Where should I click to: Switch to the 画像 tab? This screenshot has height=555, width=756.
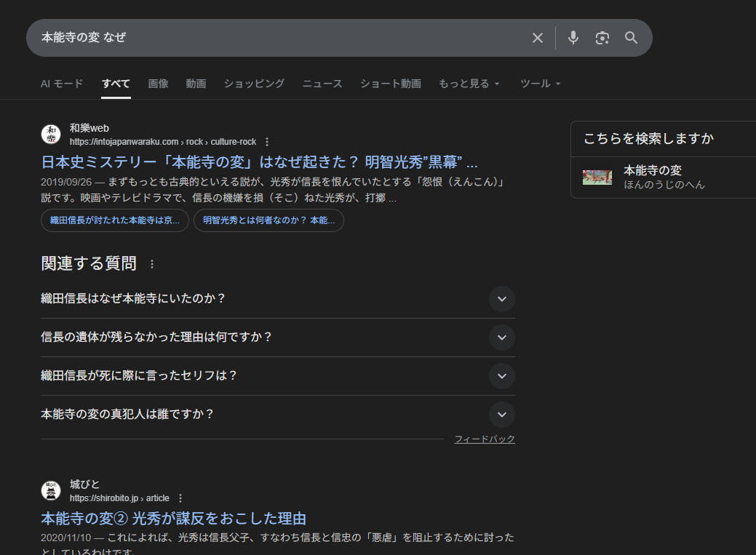click(x=158, y=84)
